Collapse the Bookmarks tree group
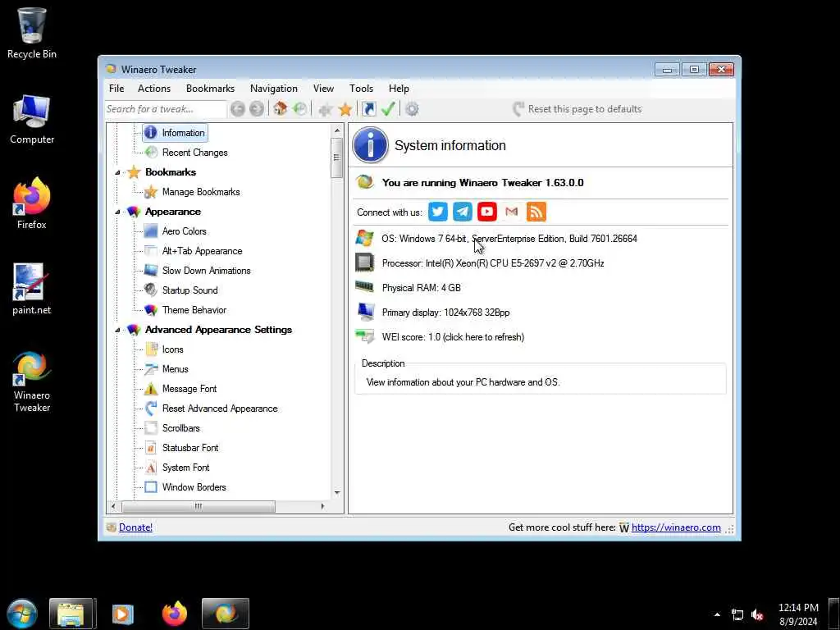This screenshot has width=840, height=630. (x=117, y=172)
